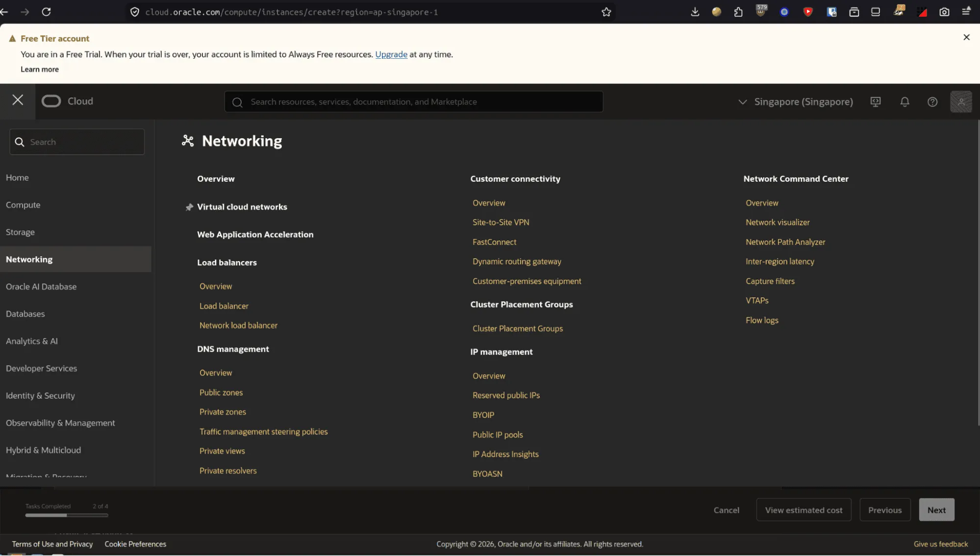View site security shield icon in address bar
The width and height of the screenshot is (980, 556).
pyautogui.click(x=135, y=12)
